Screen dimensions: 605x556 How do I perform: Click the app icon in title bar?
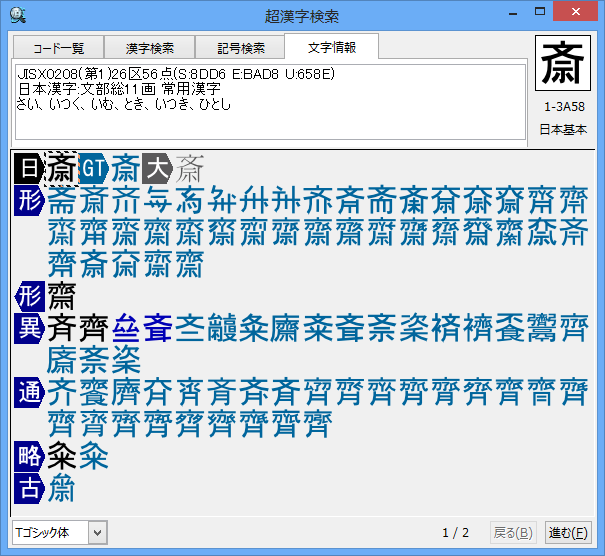pyautogui.click(x=18, y=15)
